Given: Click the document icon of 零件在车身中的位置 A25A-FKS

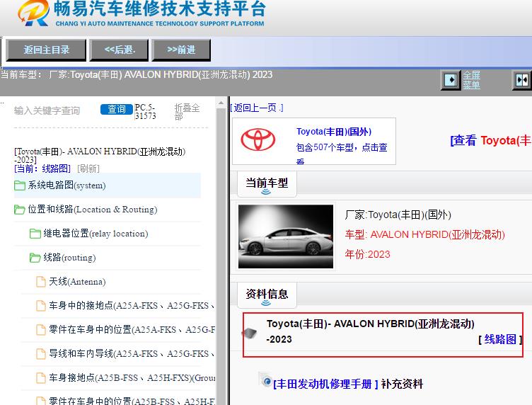Looking at the screenshot, I should (x=41, y=330).
